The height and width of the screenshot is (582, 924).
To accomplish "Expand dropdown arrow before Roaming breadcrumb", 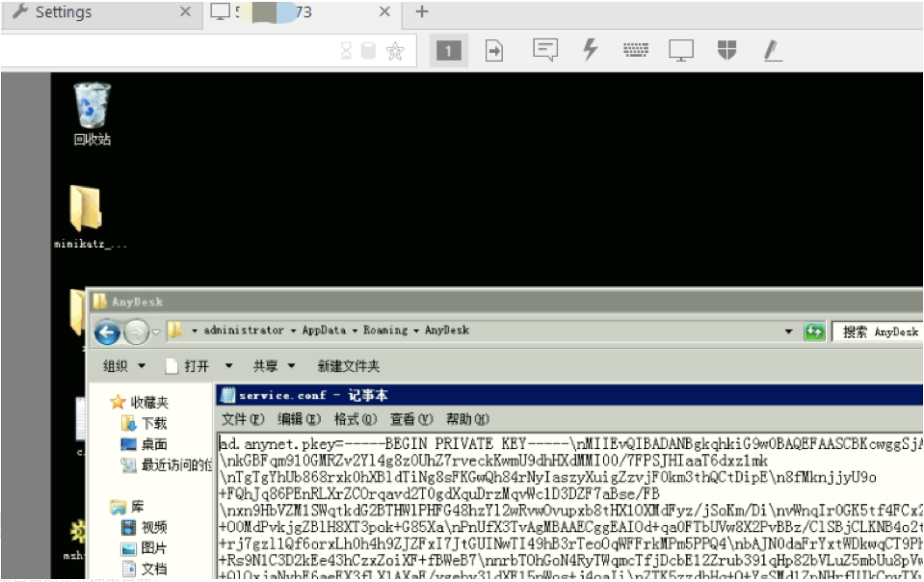I will (355, 331).
